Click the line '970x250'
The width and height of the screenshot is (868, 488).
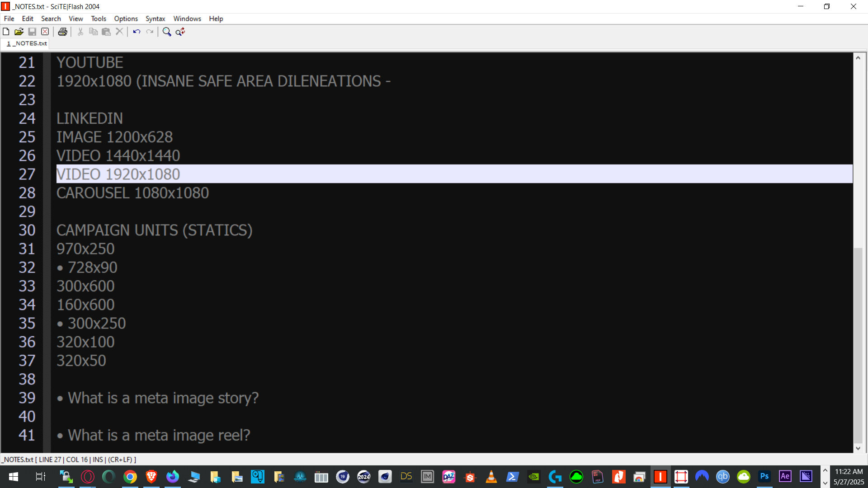pos(85,249)
